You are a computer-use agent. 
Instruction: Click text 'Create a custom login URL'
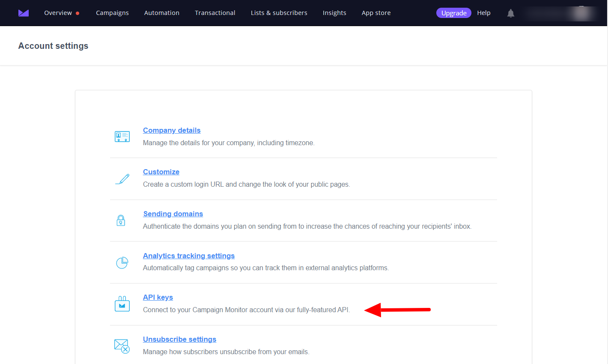(x=183, y=185)
